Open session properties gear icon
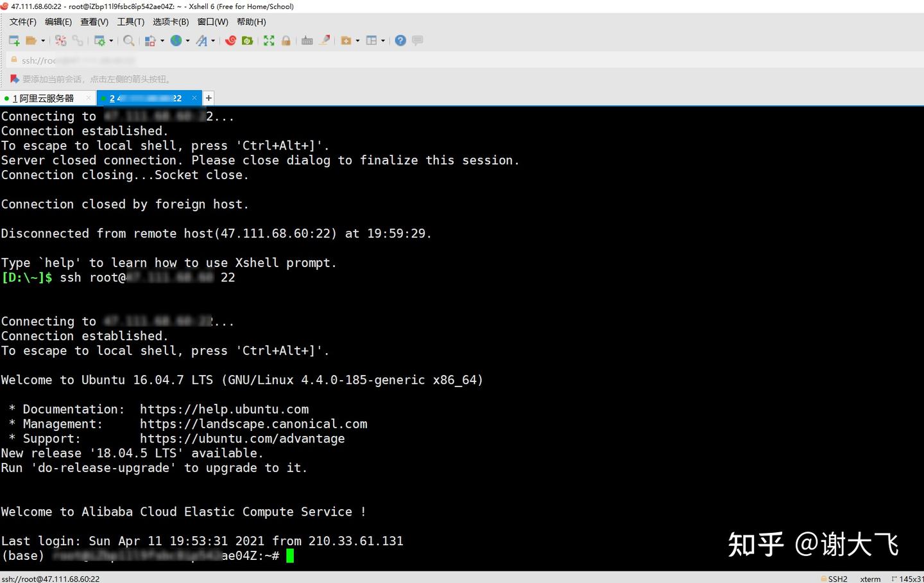Image resolution: width=924 pixels, height=583 pixels. click(x=101, y=40)
